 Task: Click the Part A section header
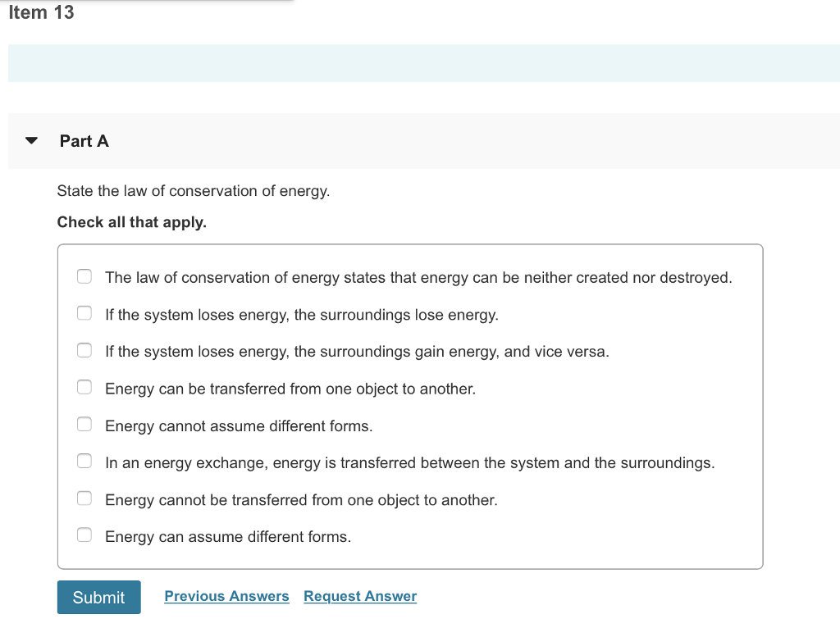(x=84, y=141)
